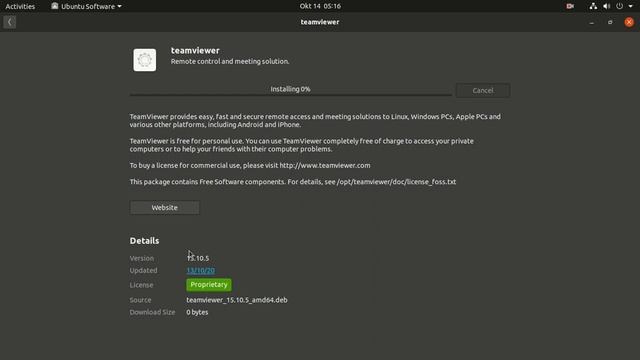Viewport: 640px width, 360px height.
Task: Click the 'Download Size' label
Action: [x=152, y=312]
